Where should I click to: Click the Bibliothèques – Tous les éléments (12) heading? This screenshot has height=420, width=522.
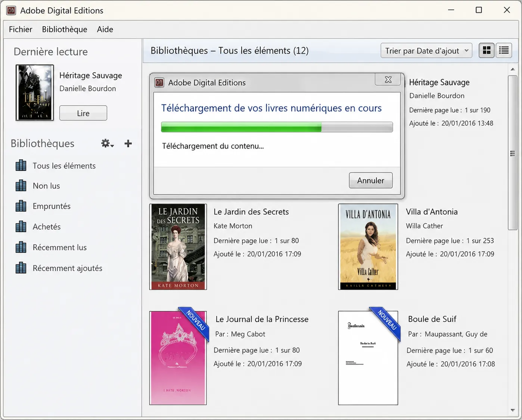point(230,51)
